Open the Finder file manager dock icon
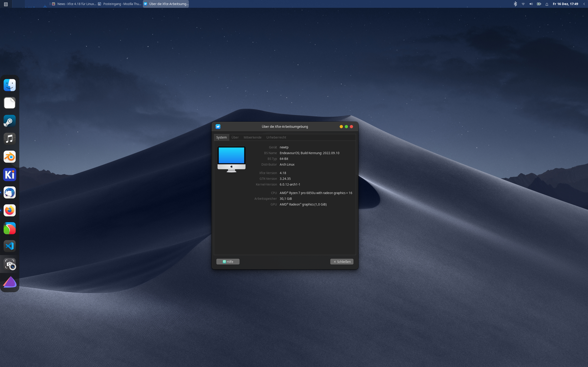 pyautogui.click(x=10, y=85)
